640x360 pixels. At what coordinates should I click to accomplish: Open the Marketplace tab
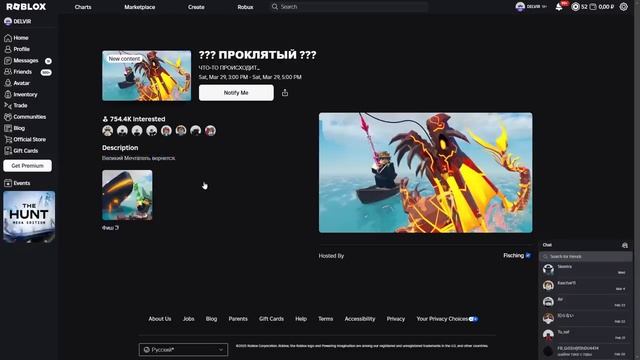point(140,7)
